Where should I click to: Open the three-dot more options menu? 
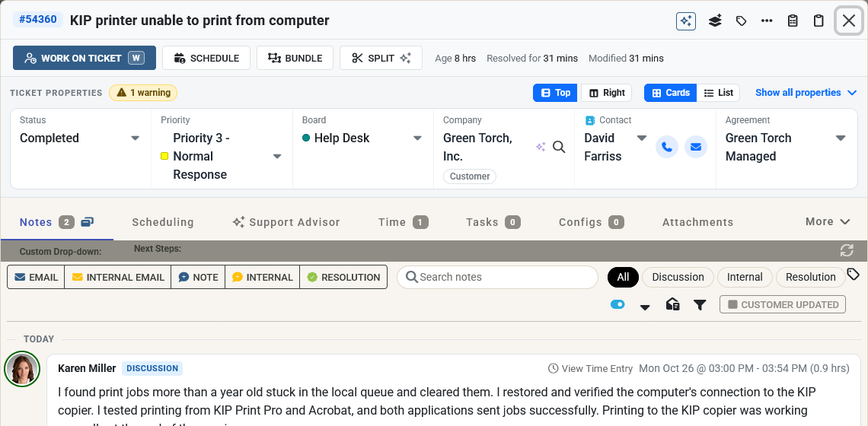pos(767,21)
